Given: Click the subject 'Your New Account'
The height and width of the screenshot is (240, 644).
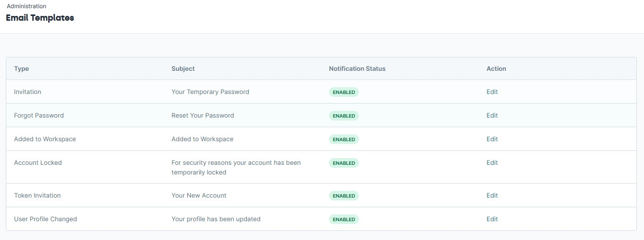Looking at the screenshot, I should [x=198, y=195].
